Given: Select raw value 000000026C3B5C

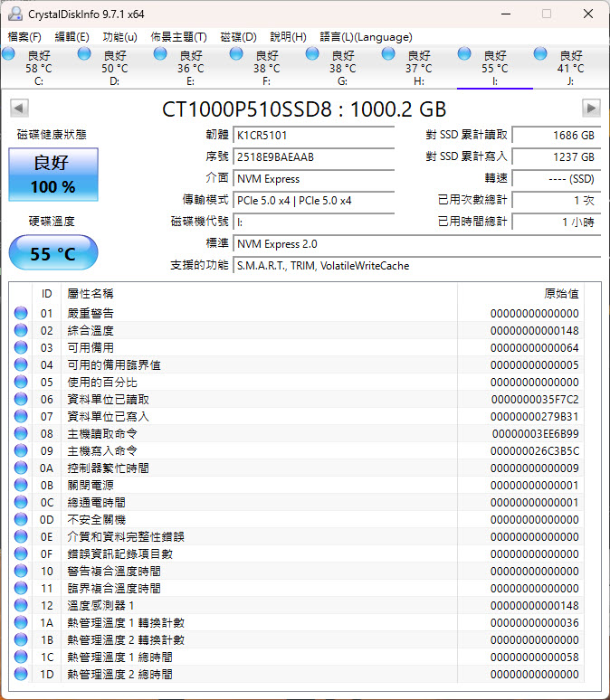Looking at the screenshot, I should pos(535,451).
